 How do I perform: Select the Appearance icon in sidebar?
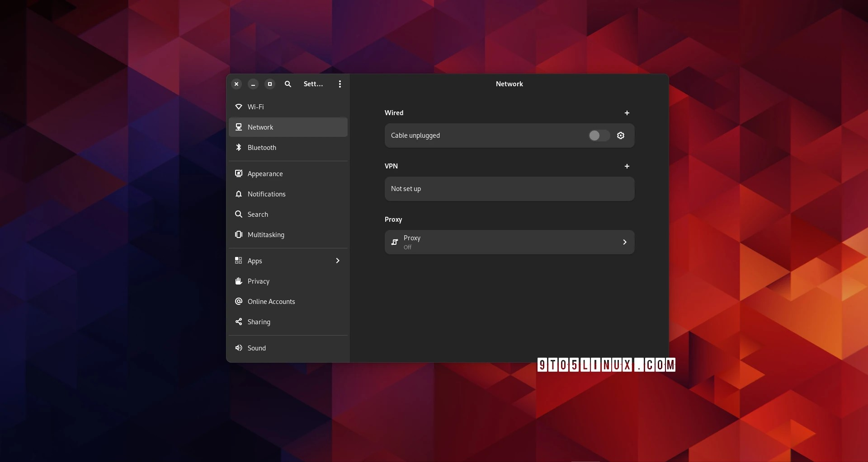tap(238, 173)
